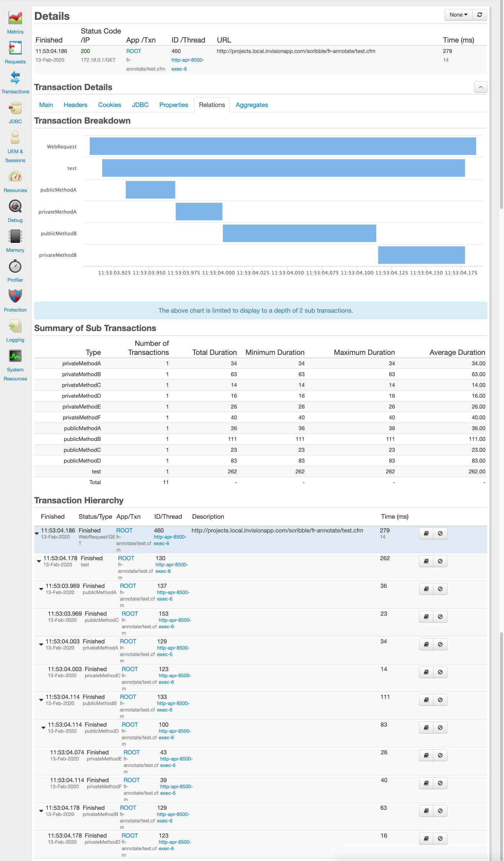The width and height of the screenshot is (504, 861).
Task: Click the stop icon in publicMethodB row
Action: point(440,700)
